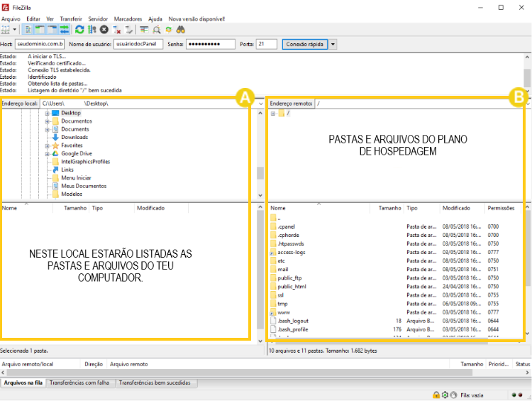Expand the Documentos tree node

47,121
